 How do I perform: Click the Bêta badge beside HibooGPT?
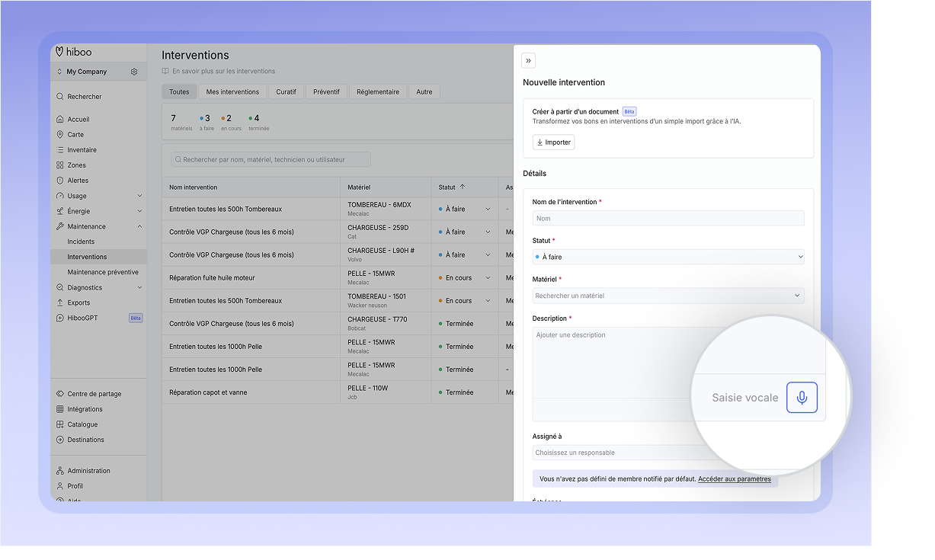pyautogui.click(x=136, y=318)
